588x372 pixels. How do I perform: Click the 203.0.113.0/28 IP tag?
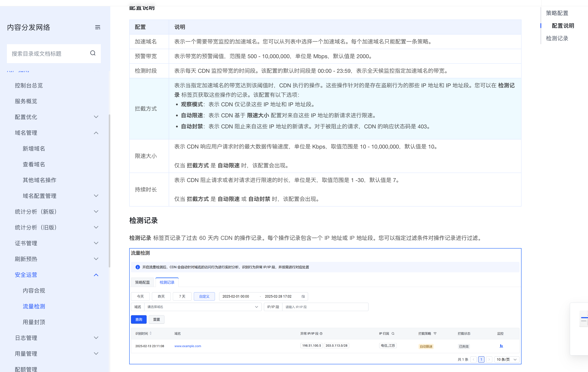336,345
